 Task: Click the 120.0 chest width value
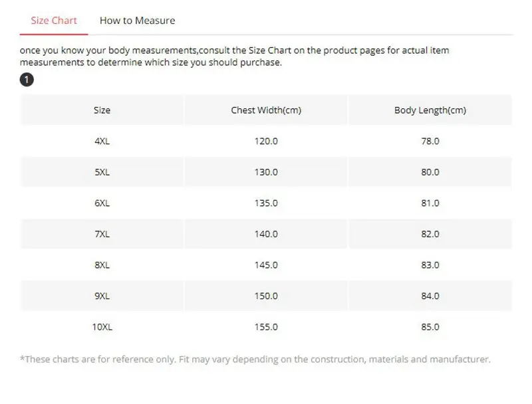[x=266, y=142]
